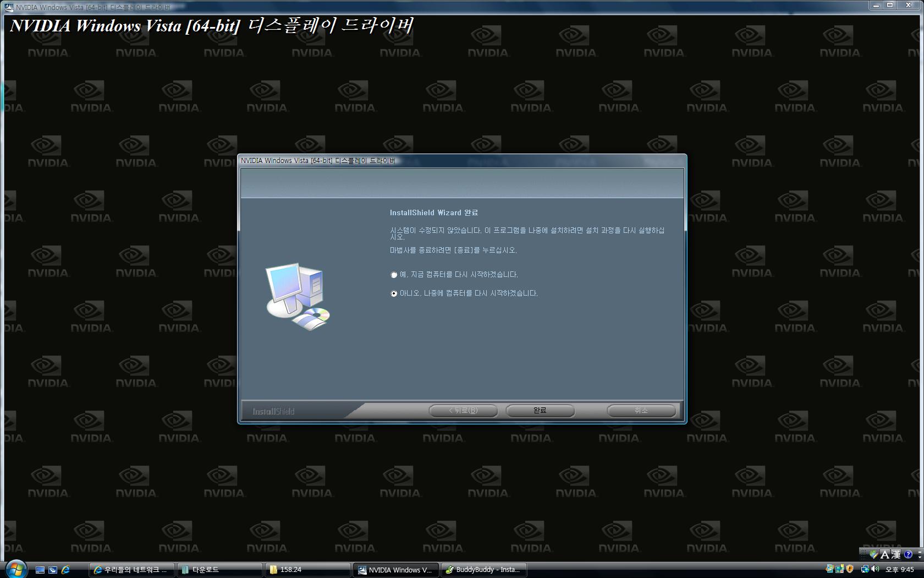This screenshot has width=924, height=578.
Task: Click the language bar IME pad icon
Action: point(874,554)
